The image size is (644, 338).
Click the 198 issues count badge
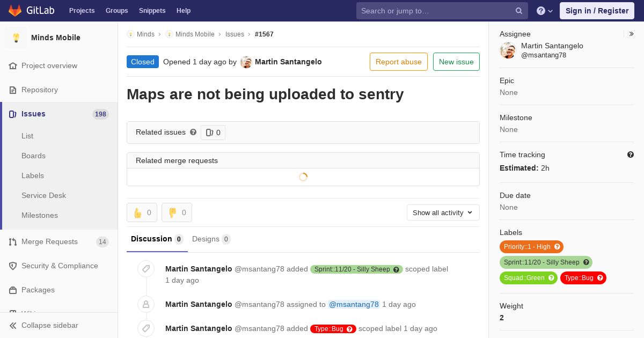click(x=100, y=114)
